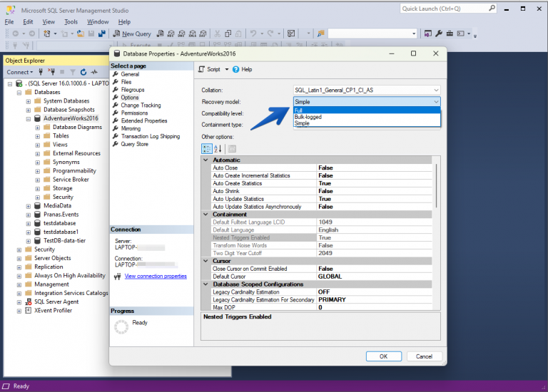Click the Filter funnel icon in Object Explorer
This screenshot has height=392, width=548.
pyautogui.click(x=73, y=72)
